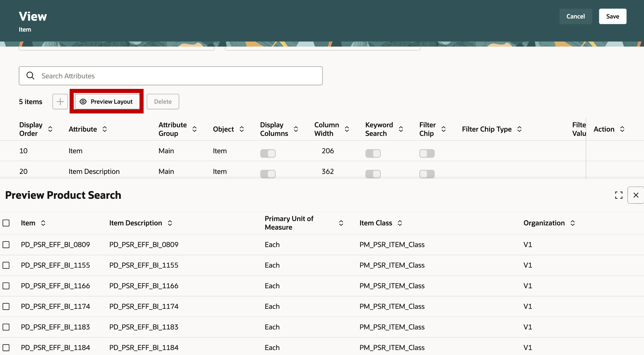Toggle Keyword Search switch for Item row

(x=373, y=153)
